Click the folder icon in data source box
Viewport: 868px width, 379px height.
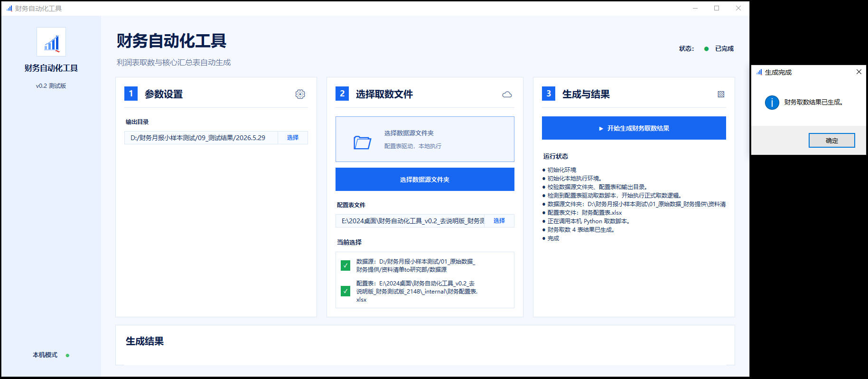tap(362, 142)
